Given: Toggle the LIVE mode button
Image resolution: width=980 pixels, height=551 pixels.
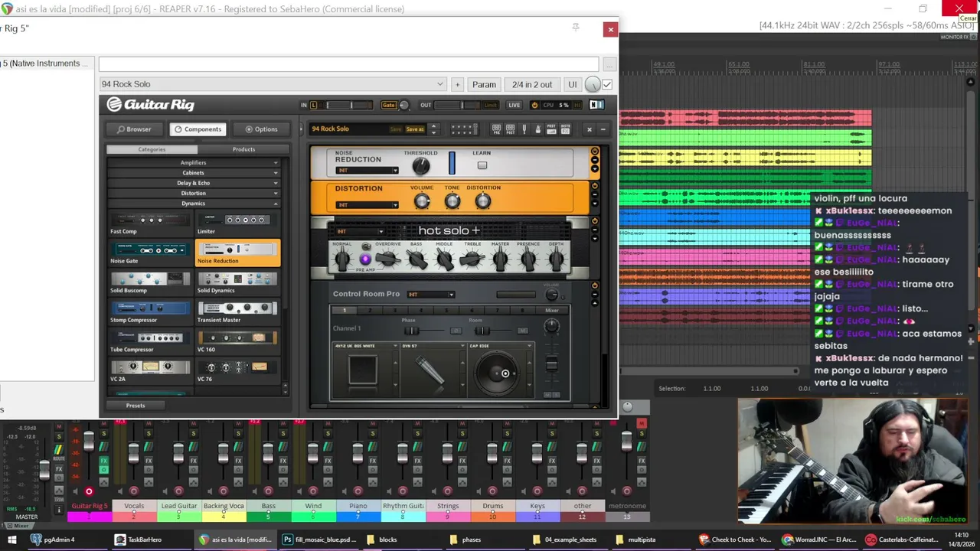Looking at the screenshot, I should (514, 105).
